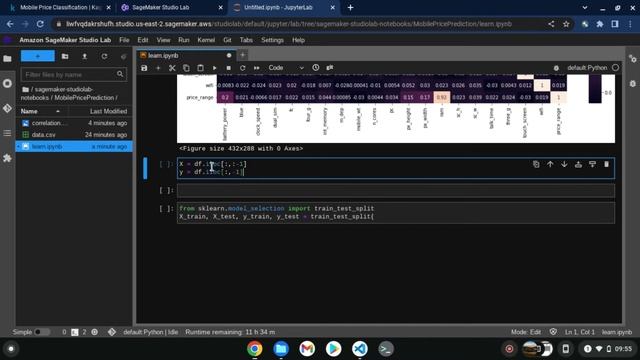
Task: Toggle the Simple interface mode switch
Action: [42, 332]
